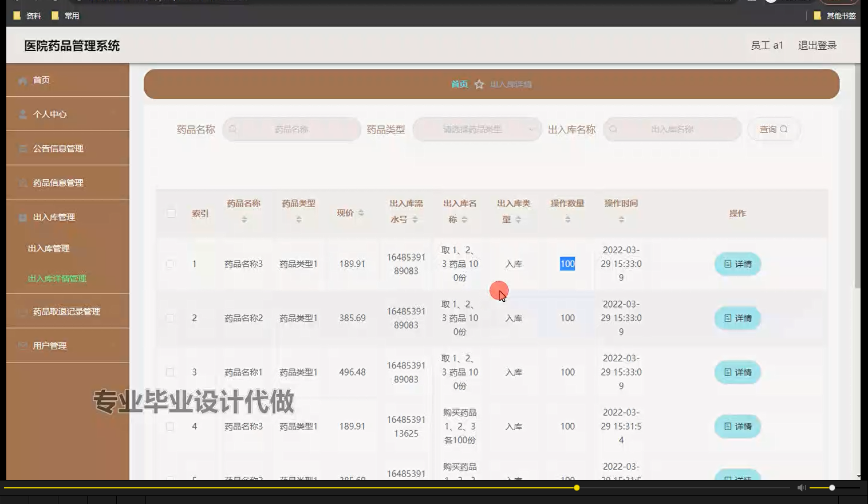Sort the 操作数量 column
Viewport: 868px width, 504px height.
click(x=567, y=219)
